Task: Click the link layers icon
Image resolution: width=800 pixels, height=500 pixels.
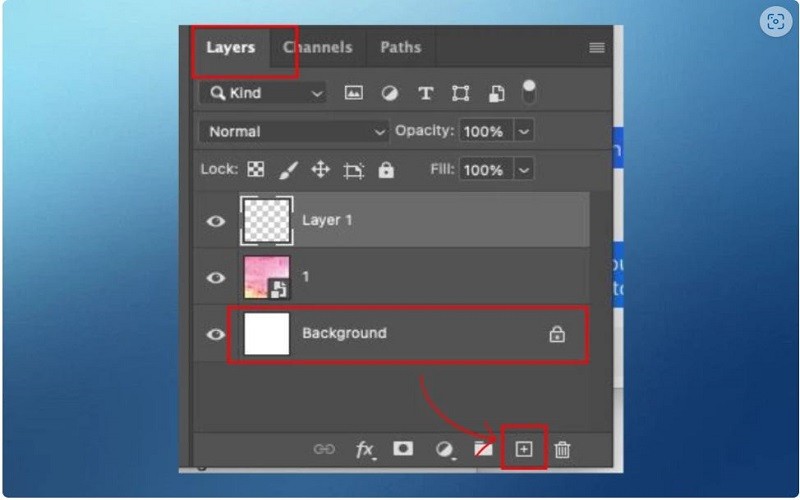Action: [324, 449]
